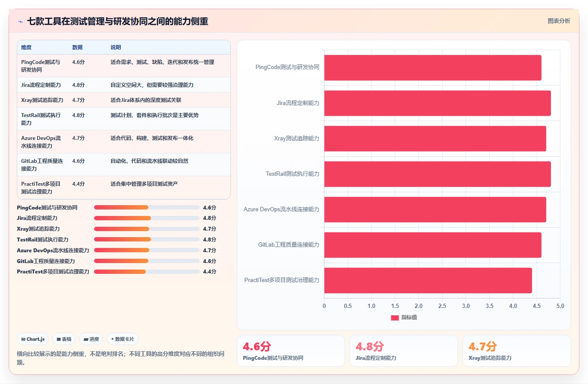Select the 进度 tag

pos(91,339)
